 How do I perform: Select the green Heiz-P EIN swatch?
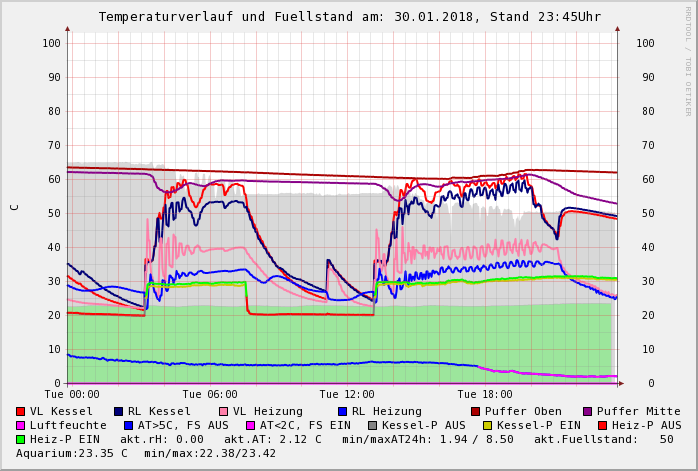click(21, 439)
